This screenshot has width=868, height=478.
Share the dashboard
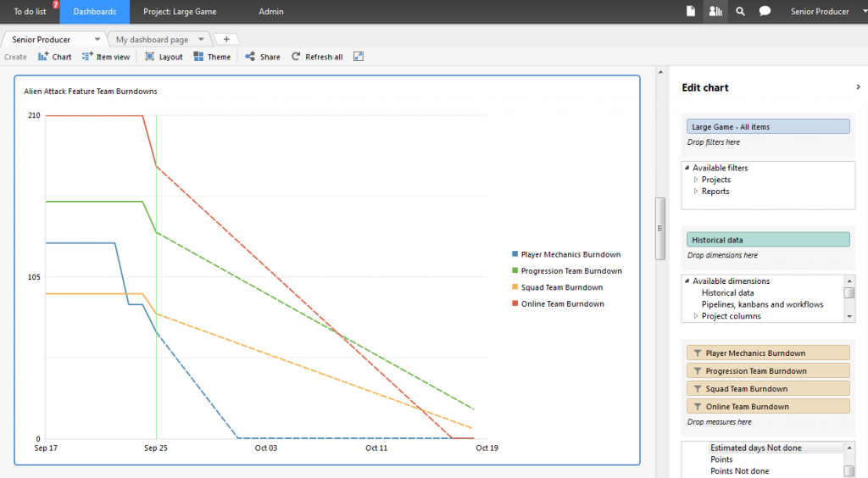263,57
